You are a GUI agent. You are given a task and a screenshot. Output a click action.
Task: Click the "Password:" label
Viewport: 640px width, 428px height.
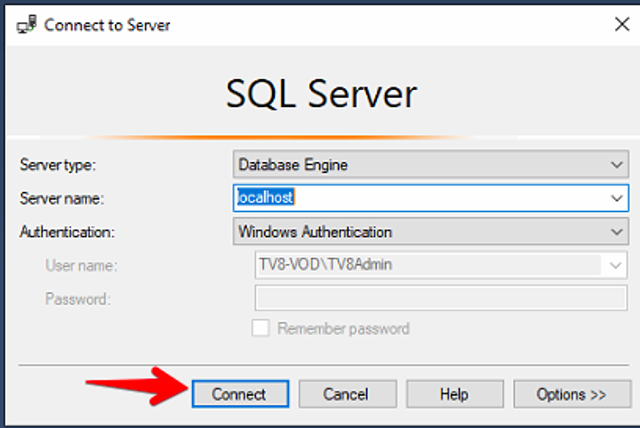[x=78, y=299]
